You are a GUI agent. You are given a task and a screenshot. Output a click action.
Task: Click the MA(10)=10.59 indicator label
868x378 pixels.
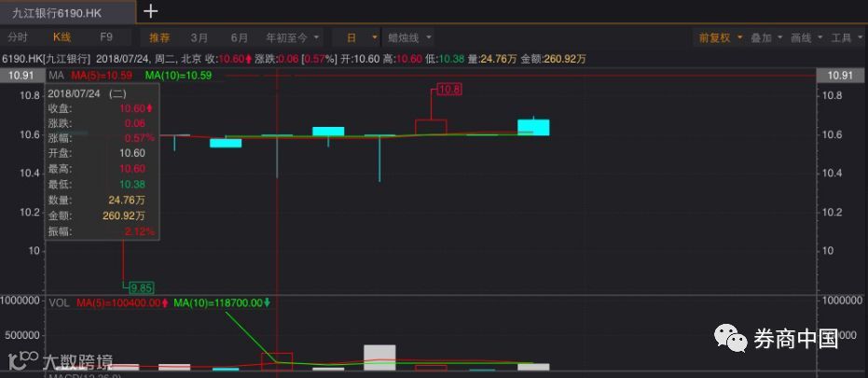point(179,76)
